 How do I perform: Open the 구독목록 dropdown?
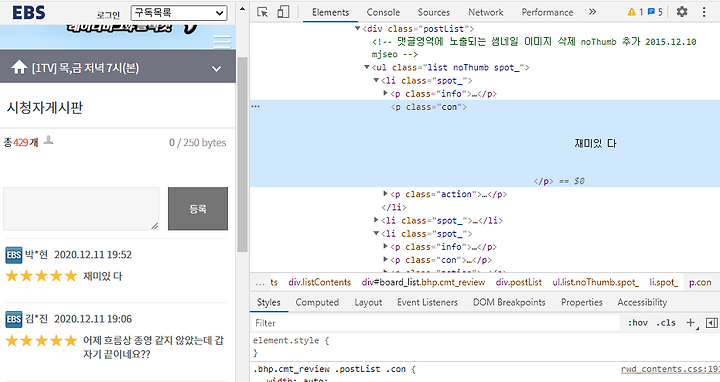click(x=179, y=13)
